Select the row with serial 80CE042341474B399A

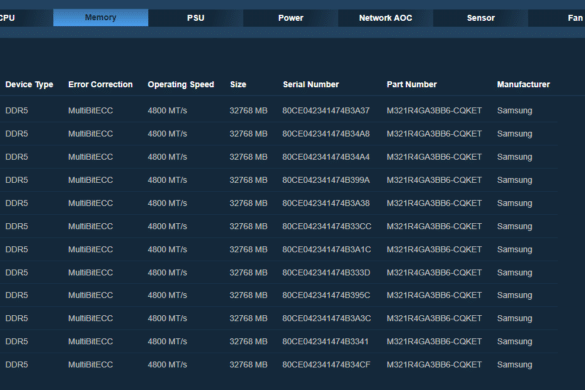click(279, 180)
